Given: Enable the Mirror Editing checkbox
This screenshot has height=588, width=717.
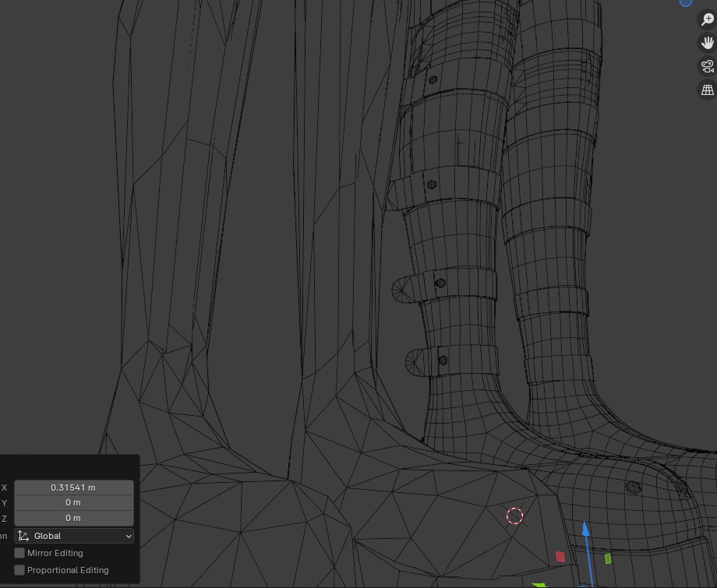Looking at the screenshot, I should pos(19,553).
